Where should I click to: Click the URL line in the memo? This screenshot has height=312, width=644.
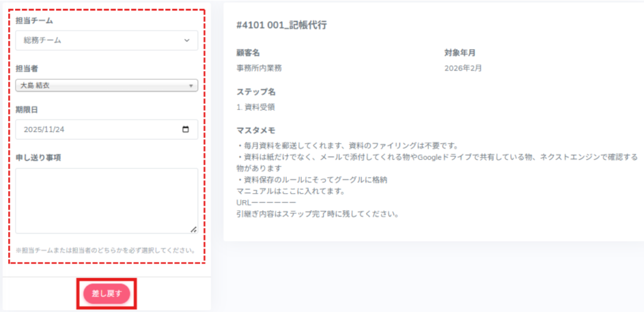coord(266,202)
